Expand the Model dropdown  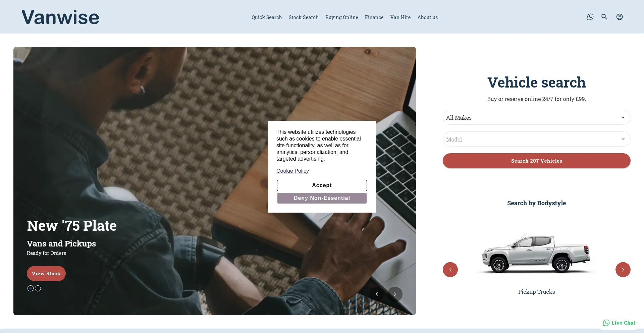(537, 139)
